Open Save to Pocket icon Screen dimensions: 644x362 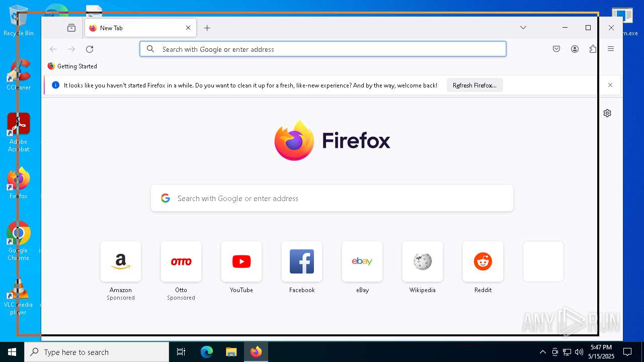pos(556,49)
